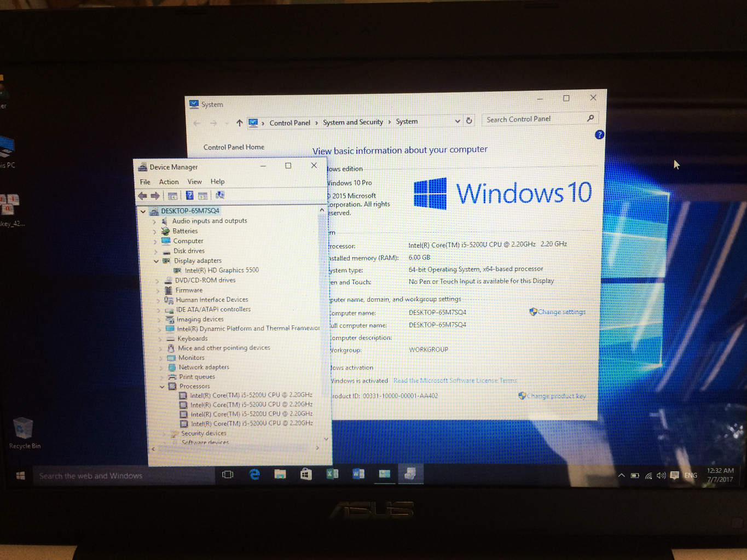Select IDE ATA/ATAPI controllers category
Viewport: 747px width, 560px height.
213,310
